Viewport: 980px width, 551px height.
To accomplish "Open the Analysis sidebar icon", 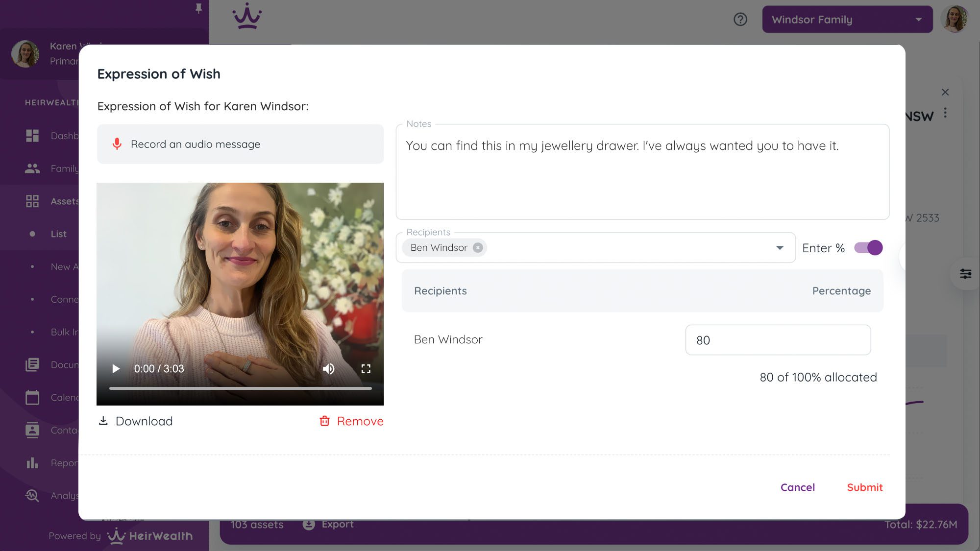I will 32,496.
